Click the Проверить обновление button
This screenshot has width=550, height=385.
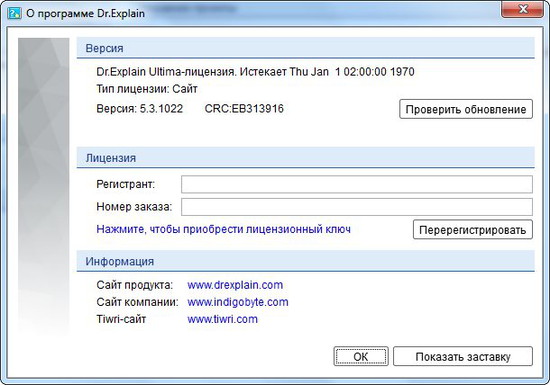(x=466, y=109)
